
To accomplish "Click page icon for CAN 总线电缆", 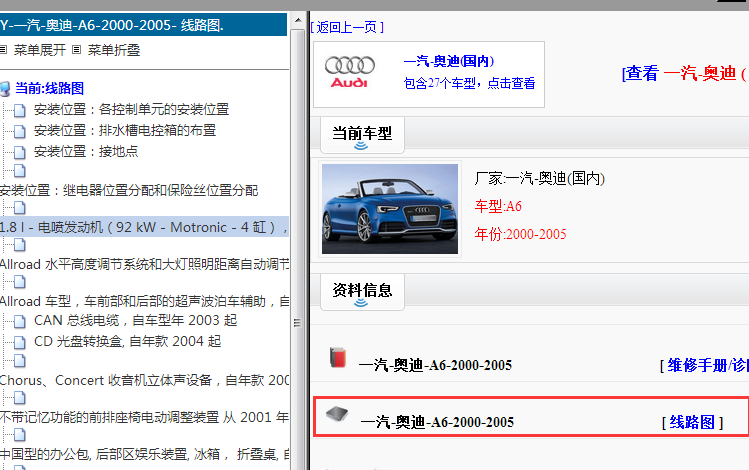I will [20, 321].
